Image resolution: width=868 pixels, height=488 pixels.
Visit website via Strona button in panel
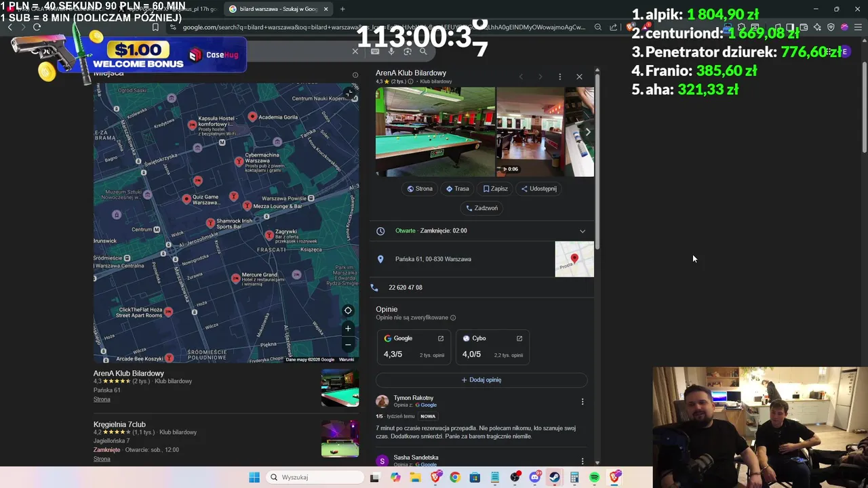click(420, 189)
